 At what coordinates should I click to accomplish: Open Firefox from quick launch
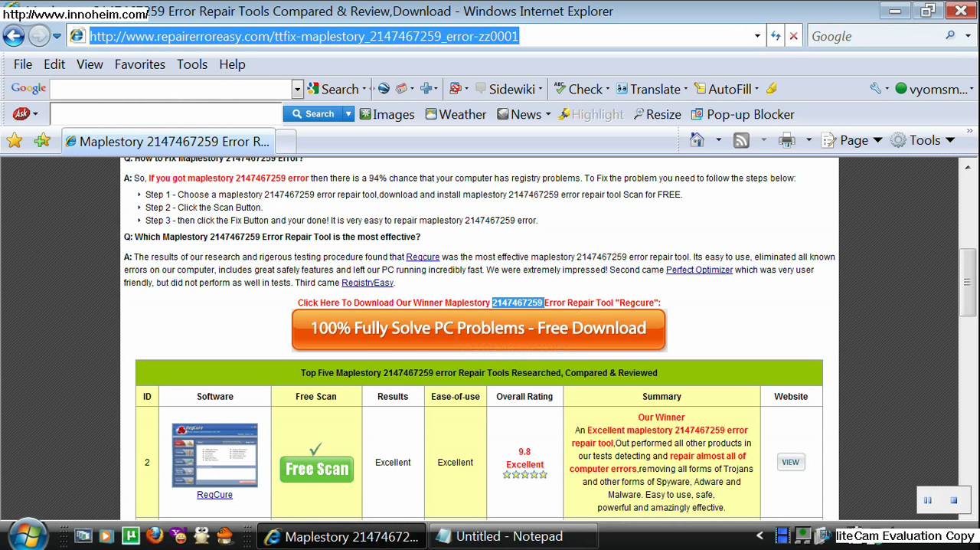(154, 535)
